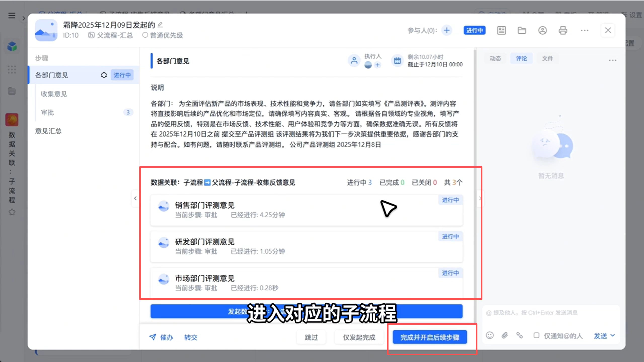Click the 父流程-汇总 process label

click(x=115, y=35)
